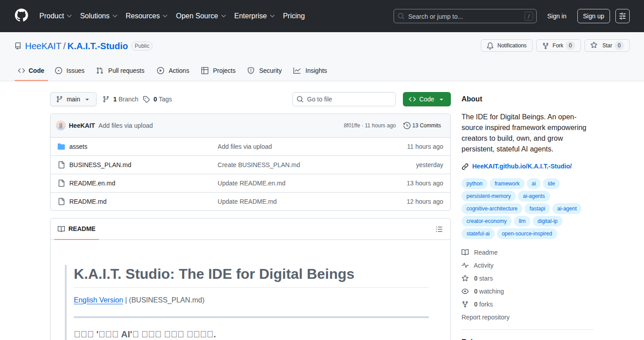Click the fastapi topic tag

pos(538,209)
